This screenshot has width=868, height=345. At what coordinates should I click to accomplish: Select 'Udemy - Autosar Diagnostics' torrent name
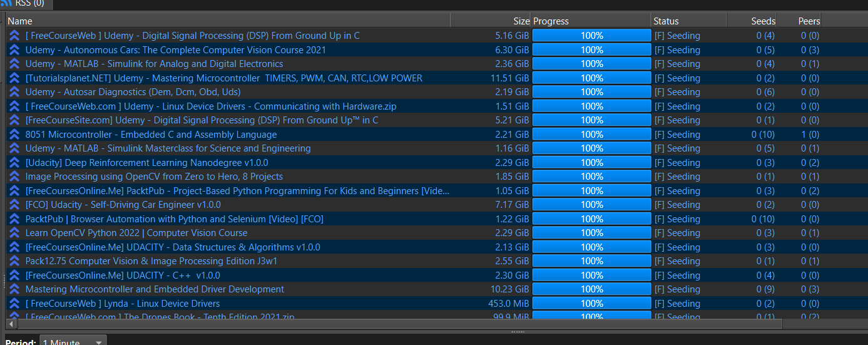tap(133, 92)
